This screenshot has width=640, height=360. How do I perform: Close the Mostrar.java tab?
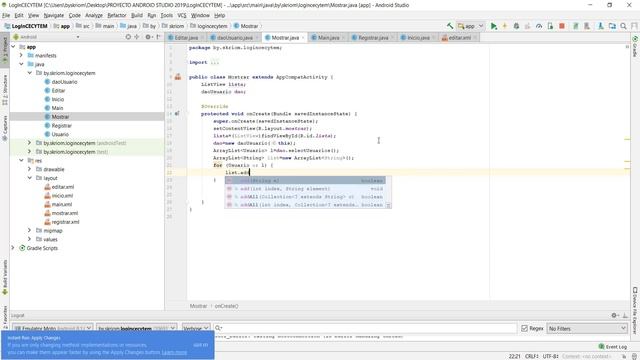click(x=303, y=38)
